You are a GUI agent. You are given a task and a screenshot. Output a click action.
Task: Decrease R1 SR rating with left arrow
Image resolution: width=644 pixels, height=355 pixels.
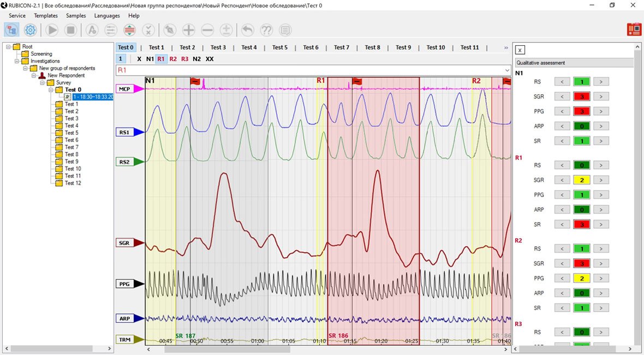[x=562, y=224]
